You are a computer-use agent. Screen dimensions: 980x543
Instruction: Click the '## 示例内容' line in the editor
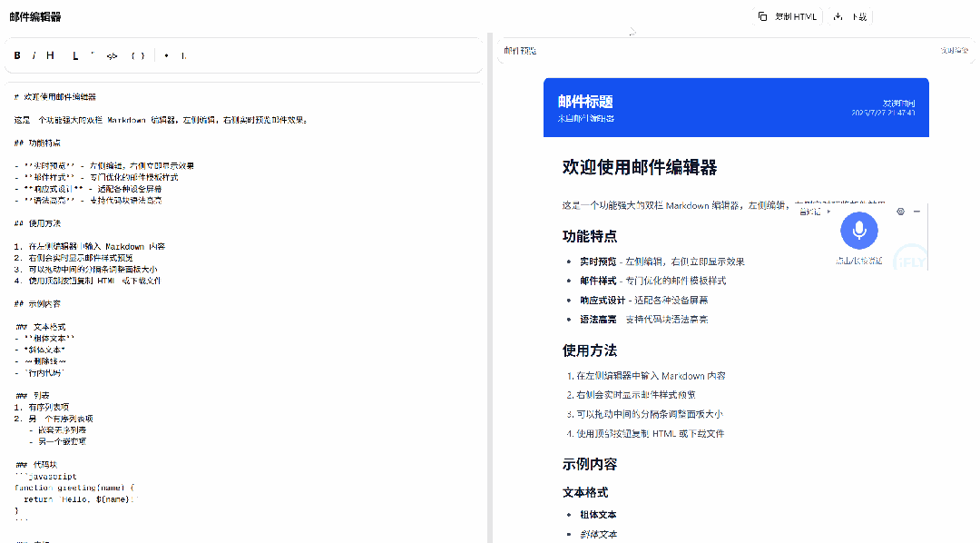pos(37,304)
